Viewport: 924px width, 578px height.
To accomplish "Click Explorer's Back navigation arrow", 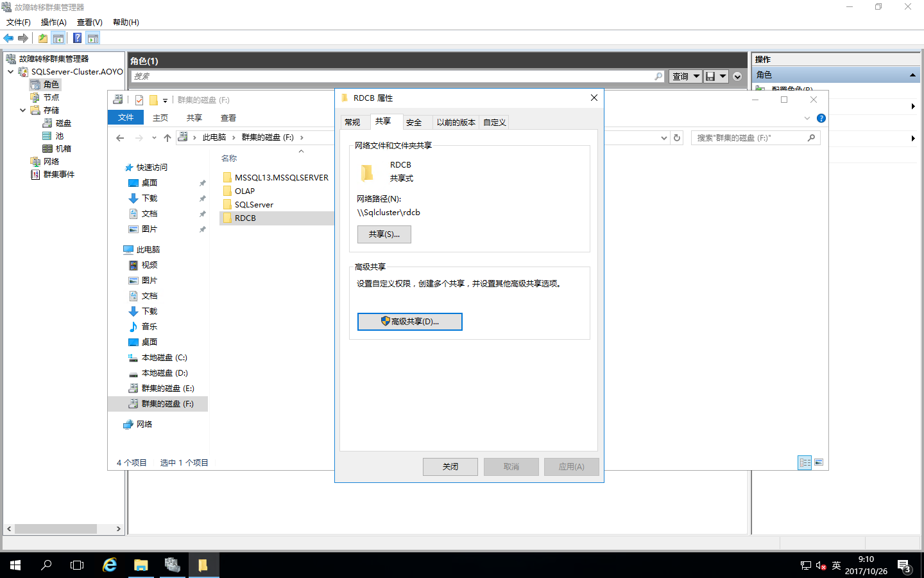I will click(120, 137).
